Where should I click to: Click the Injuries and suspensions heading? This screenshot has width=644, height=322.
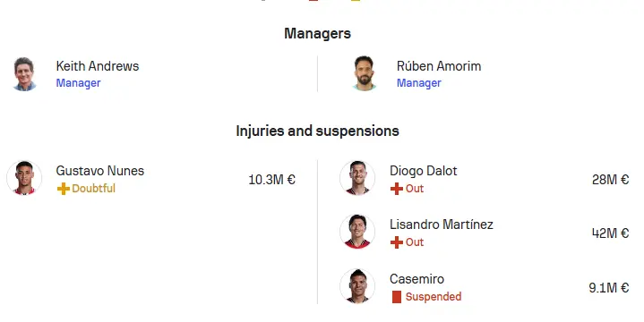pyautogui.click(x=317, y=131)
